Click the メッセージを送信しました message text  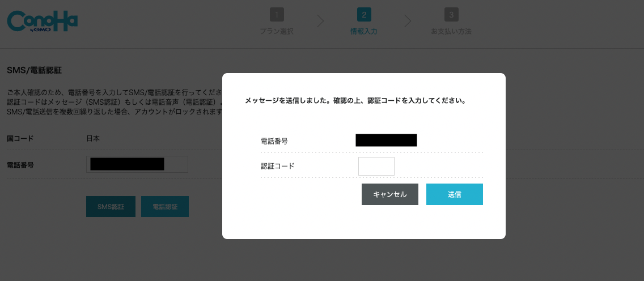(355, 100)
